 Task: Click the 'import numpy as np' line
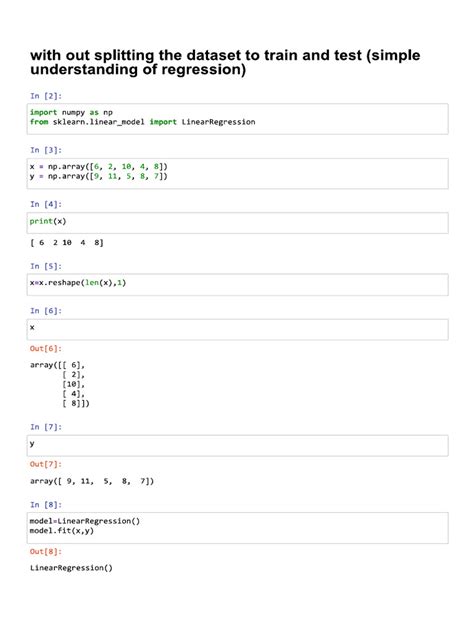(71, 112)
